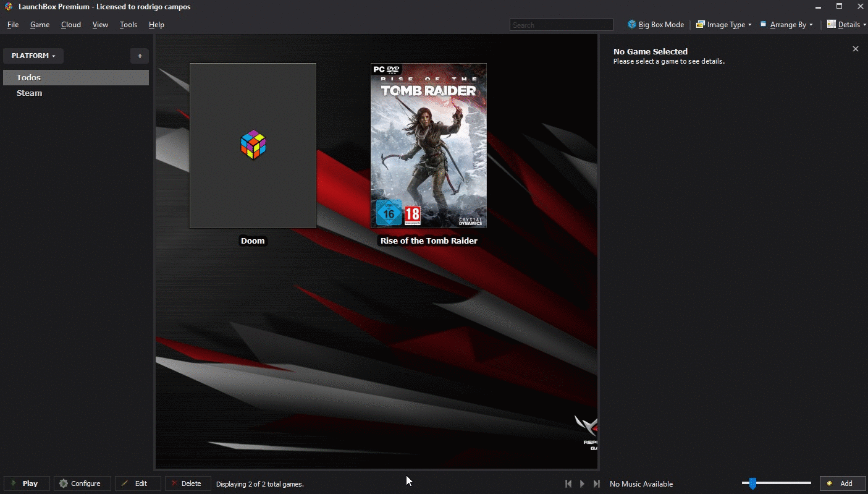Screen dimensions: 868x494
Task: Click the Add game button
Action: tap(842, 483)
